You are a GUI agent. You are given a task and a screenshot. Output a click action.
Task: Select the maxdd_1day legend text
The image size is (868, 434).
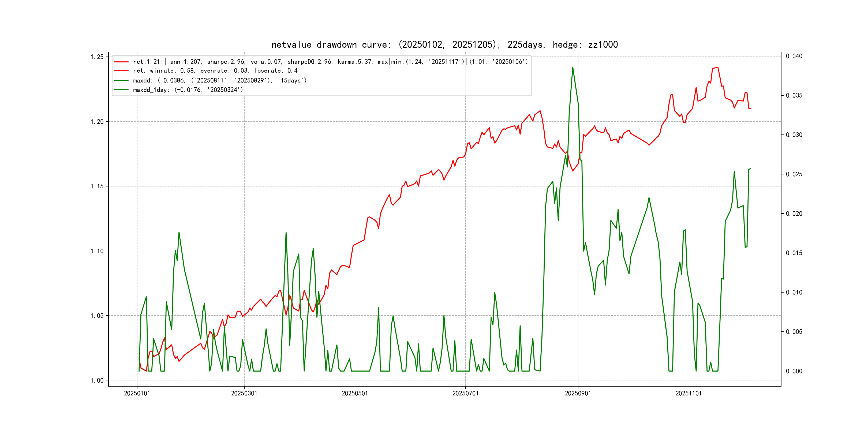(x=188, y=90)
